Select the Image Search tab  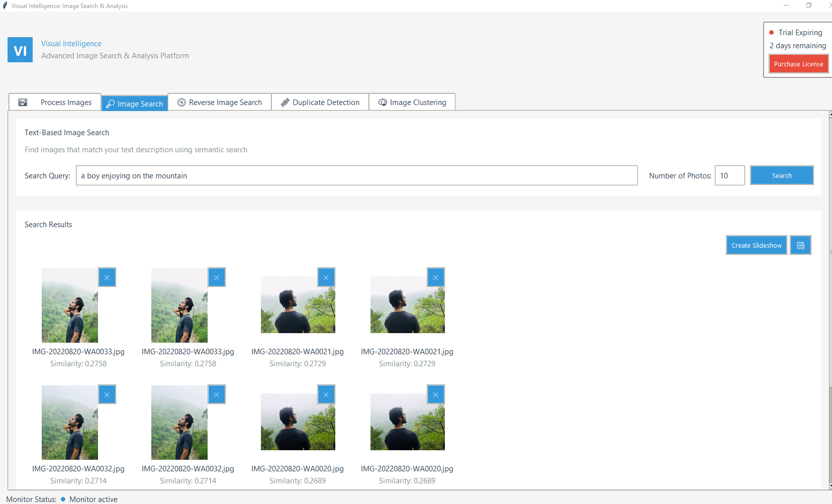135,104
